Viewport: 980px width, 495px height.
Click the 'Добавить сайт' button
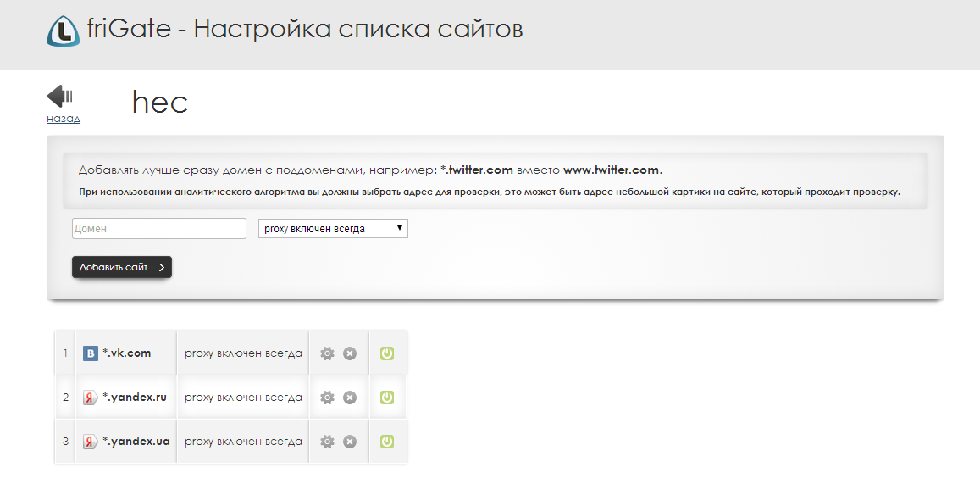tap(122, 267)
